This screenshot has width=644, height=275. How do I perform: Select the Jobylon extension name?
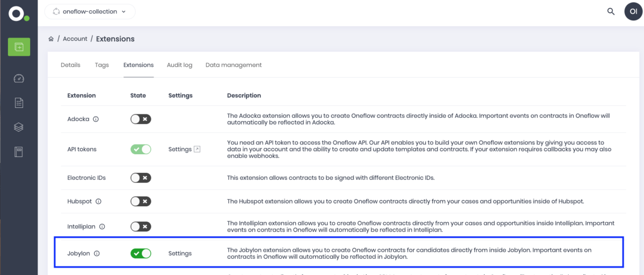[79, 254]
